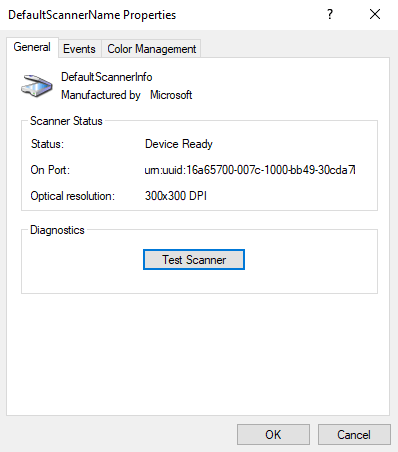The width and height of the screenshot is (398, 452).
Task: Click the um:uuid port value
Action: [x=250, y=170]
